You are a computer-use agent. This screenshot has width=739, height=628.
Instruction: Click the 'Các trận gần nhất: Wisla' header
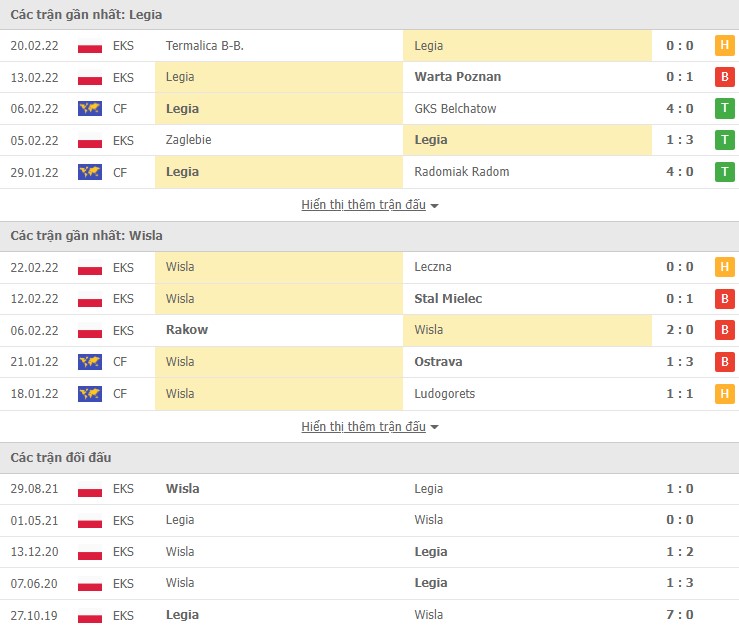point(87,236)
